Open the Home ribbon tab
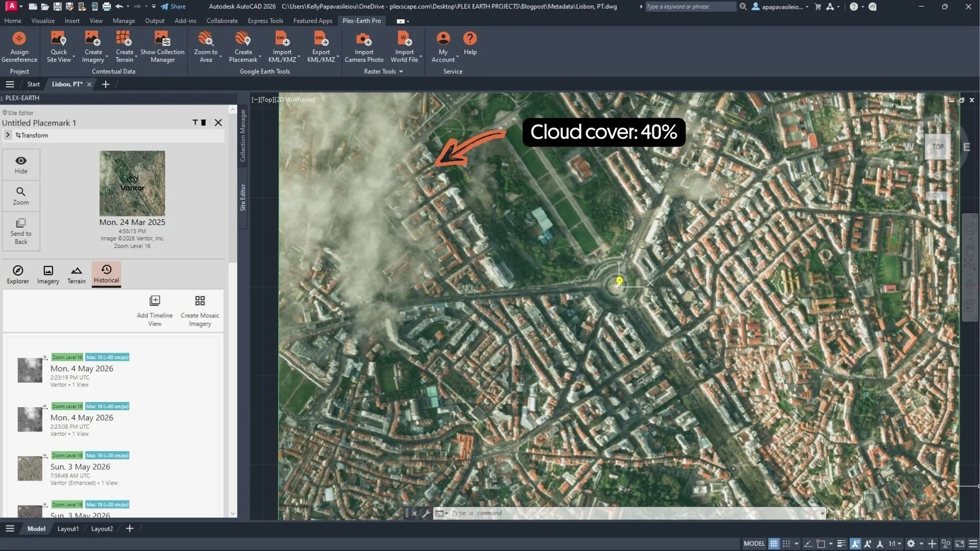This screenshot has width=980, height=551. click(13, 21)
